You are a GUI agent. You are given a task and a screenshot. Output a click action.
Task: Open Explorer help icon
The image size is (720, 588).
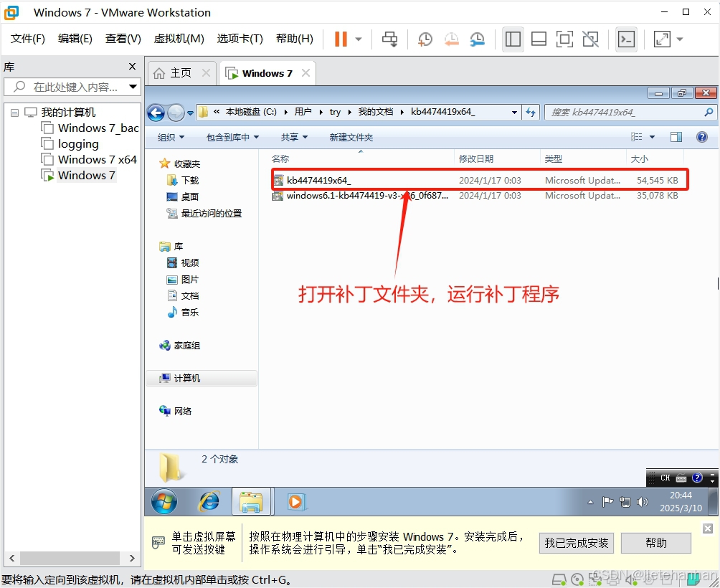tap(701, 137)
